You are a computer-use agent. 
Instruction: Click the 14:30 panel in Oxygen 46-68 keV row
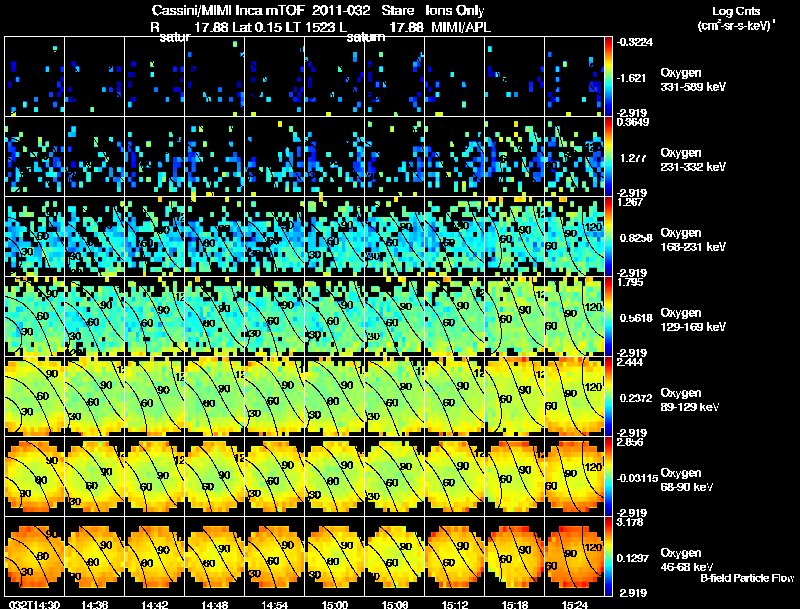click(35, 556)
